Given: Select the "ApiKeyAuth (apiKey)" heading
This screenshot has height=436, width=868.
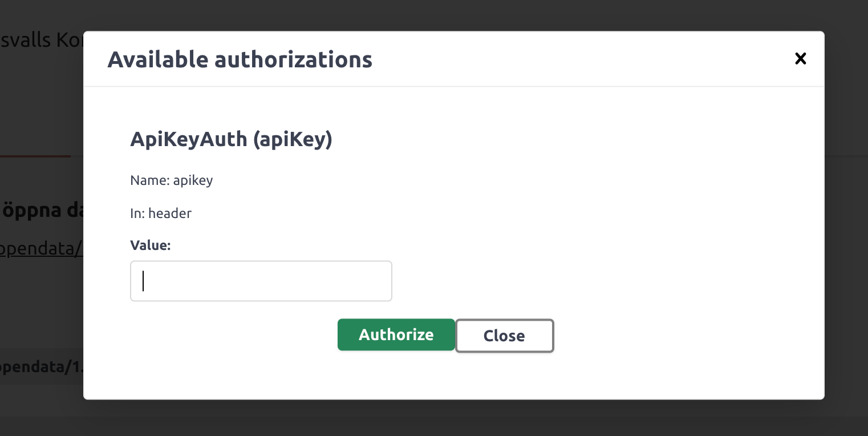Looking at the screenshot, I should coord(231,139).
